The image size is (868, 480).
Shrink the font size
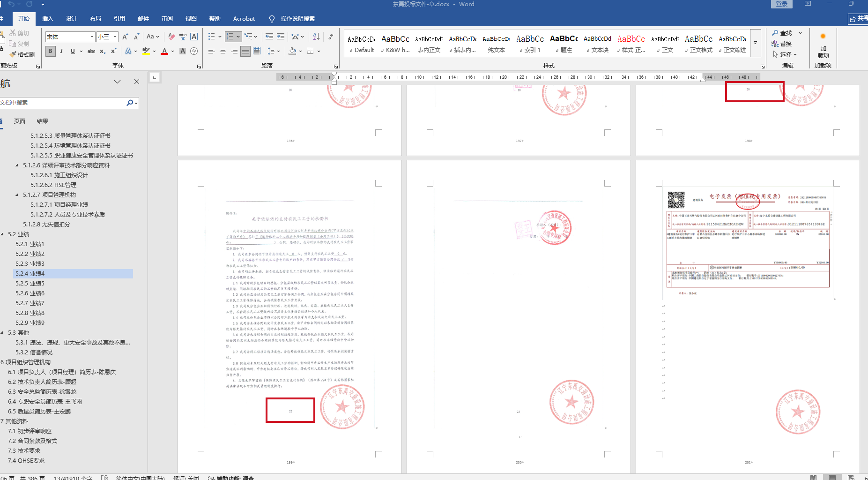[x=136, y=37]
